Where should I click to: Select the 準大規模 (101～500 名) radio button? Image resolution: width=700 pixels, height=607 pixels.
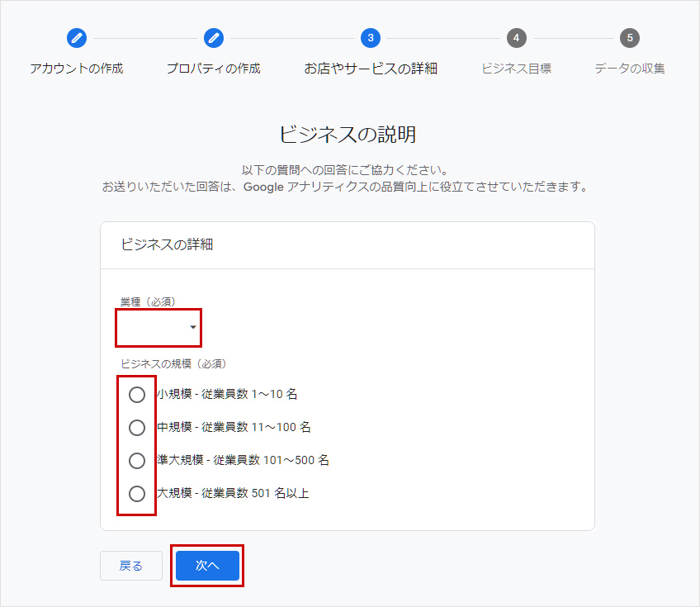click(x=137, y=461)
